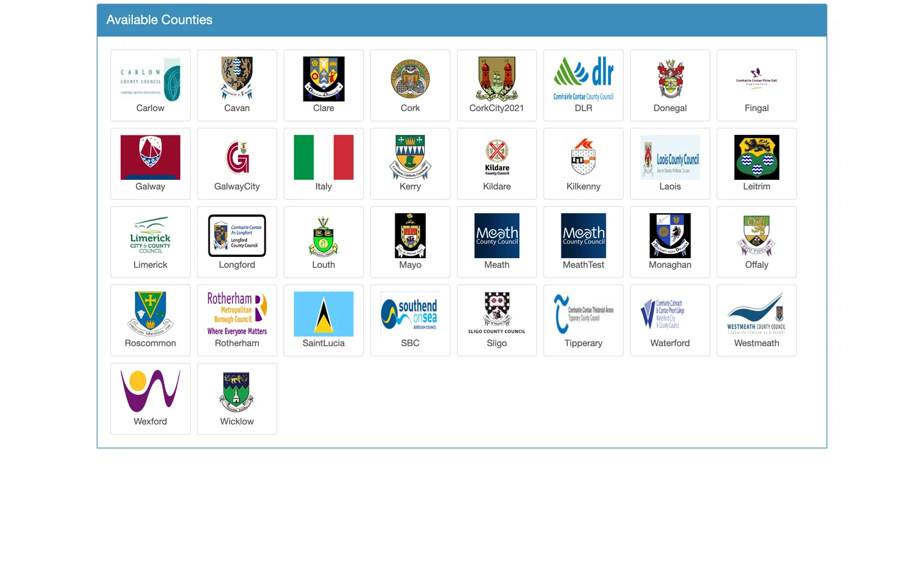The height and width of the screenshot is (578, 924).
Task: Click the Longford text label
Action: click(237, 265)
